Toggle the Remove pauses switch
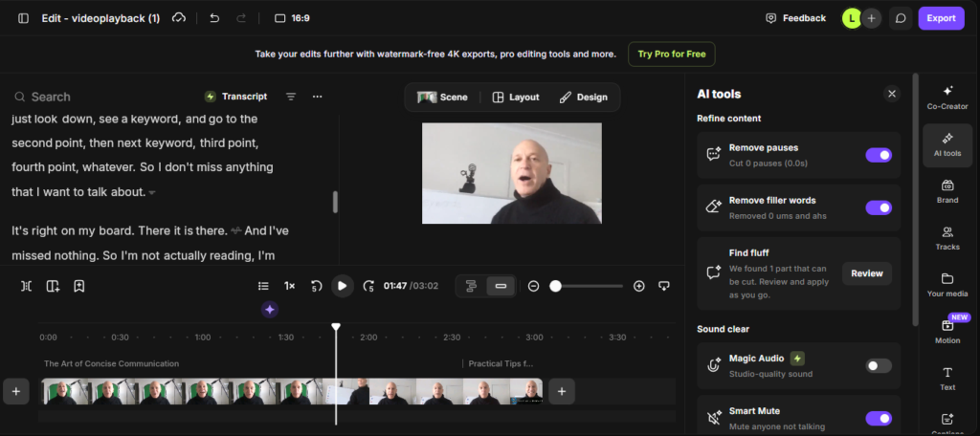This screenshot has height=436, width=980. pyautogui.click(x=879, y=155)
